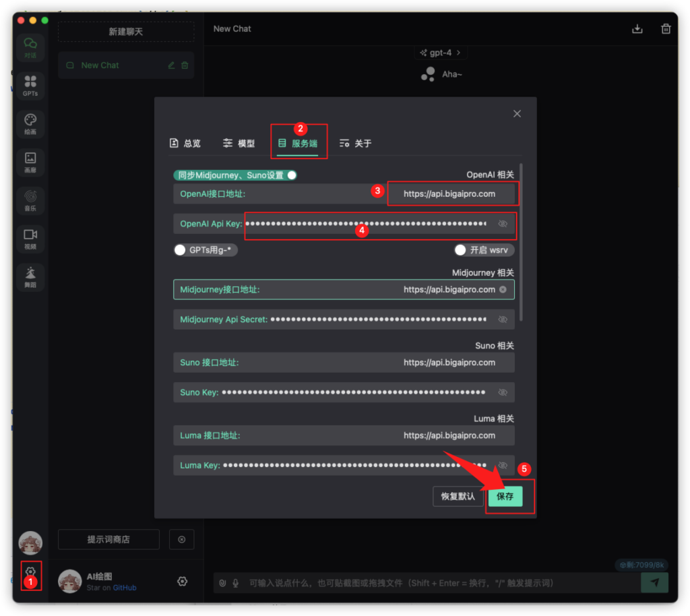
Task: Click the OpenAI接口地址 input field
Action: click(344, 194)
